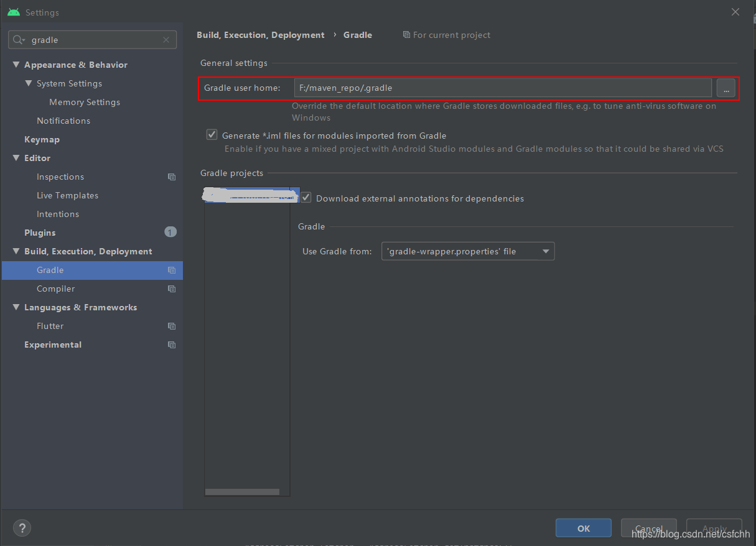
Task: Click into the Gradle user home path field
Action: point(503,88)
